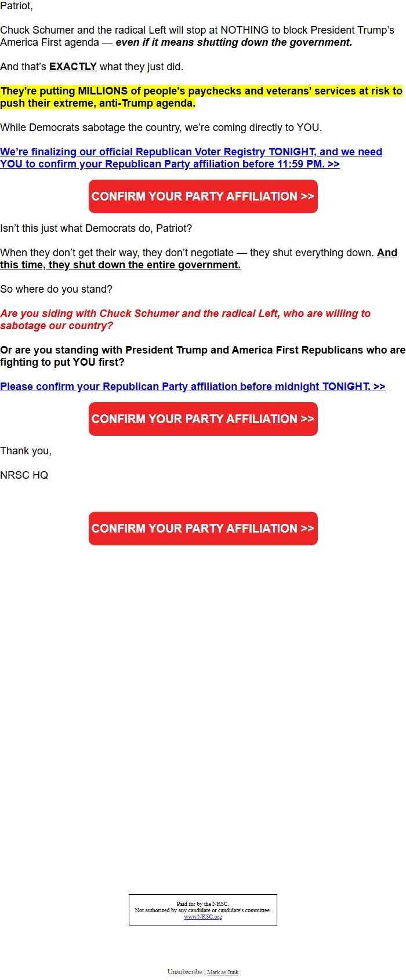Visit the www.NRSC.org footer link
The image size is (406, 980).
coord(202,917)
